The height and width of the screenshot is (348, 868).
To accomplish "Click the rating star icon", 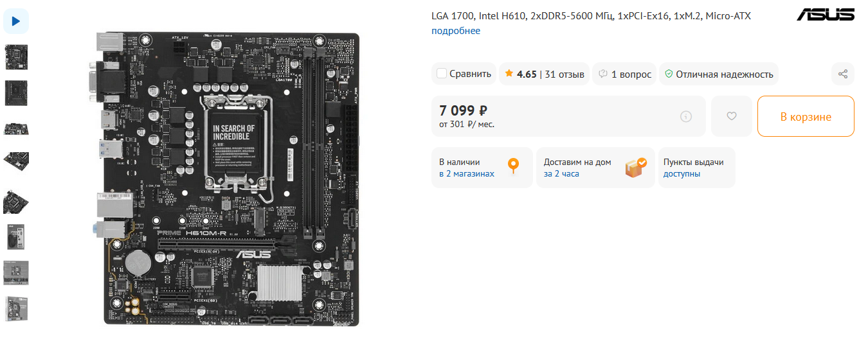I will tap(509, 74).
